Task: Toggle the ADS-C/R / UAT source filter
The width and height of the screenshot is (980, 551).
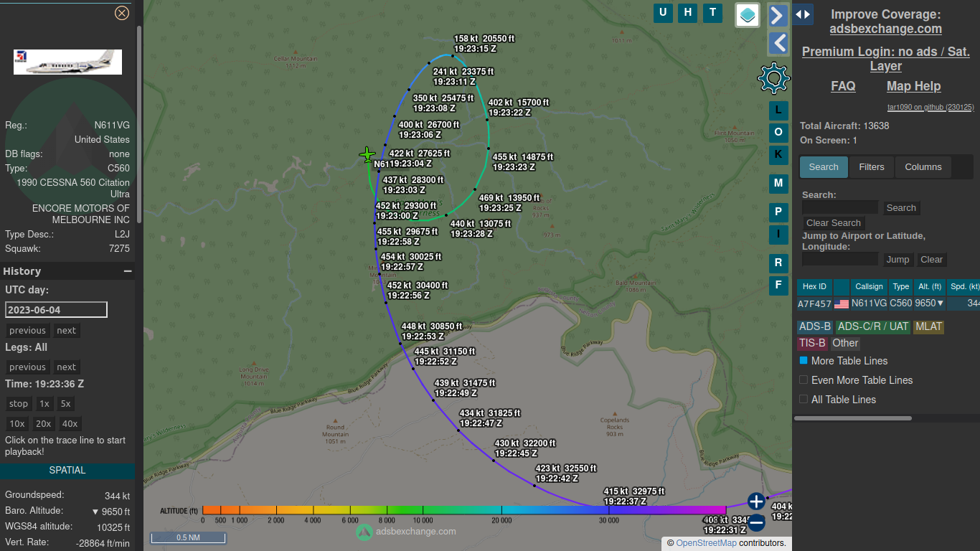Action: point(873,326)
